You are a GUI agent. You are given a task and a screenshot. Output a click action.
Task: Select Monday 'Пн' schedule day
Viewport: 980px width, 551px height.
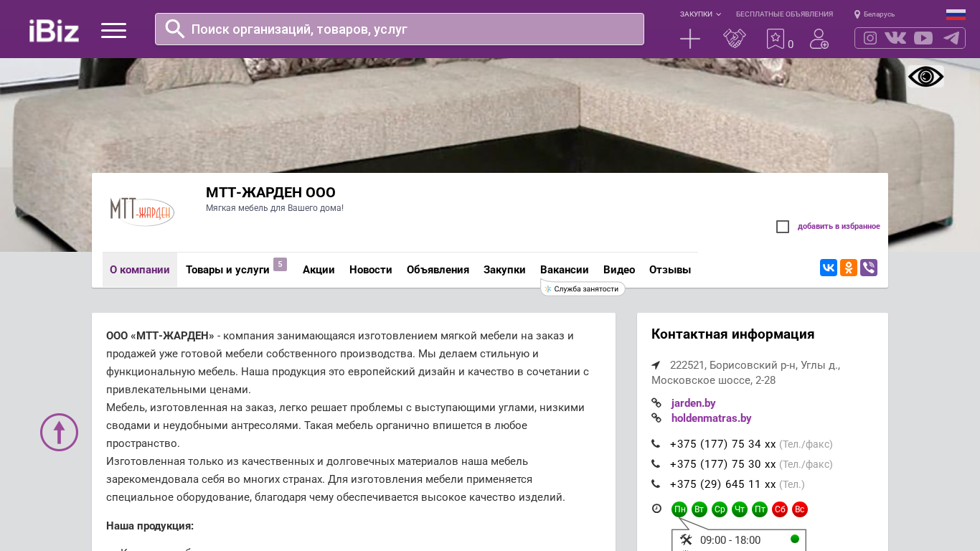[679, 509]
